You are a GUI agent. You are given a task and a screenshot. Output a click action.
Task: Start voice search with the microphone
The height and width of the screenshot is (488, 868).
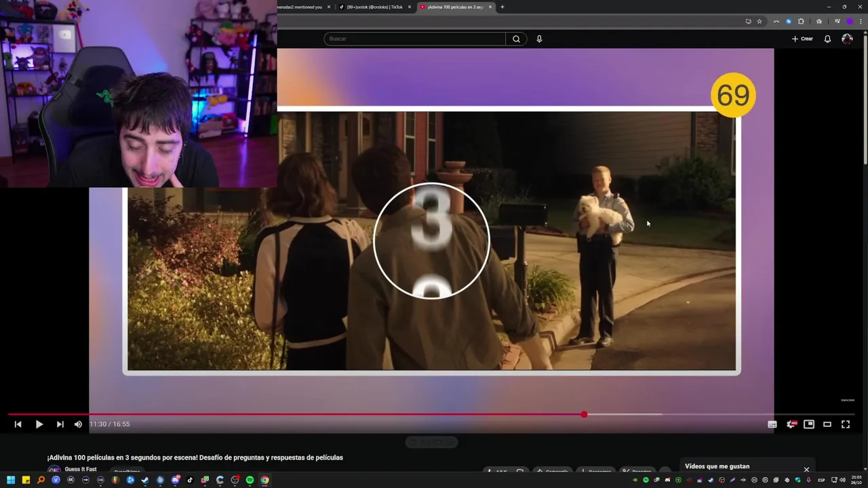pos(539,39)
